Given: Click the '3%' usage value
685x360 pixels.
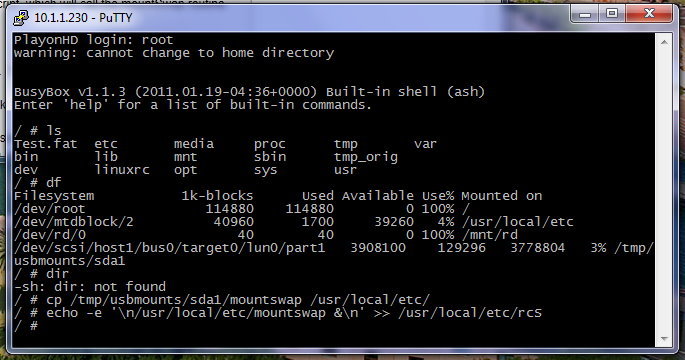Looking at the screenshot, I should 598,248.
